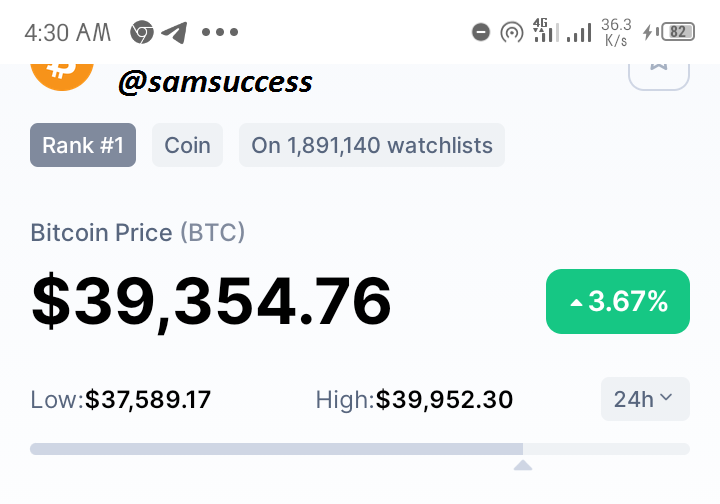Open the Chrome icon in status bar
The height and width of the screenshot is (504, 720).
141,32
